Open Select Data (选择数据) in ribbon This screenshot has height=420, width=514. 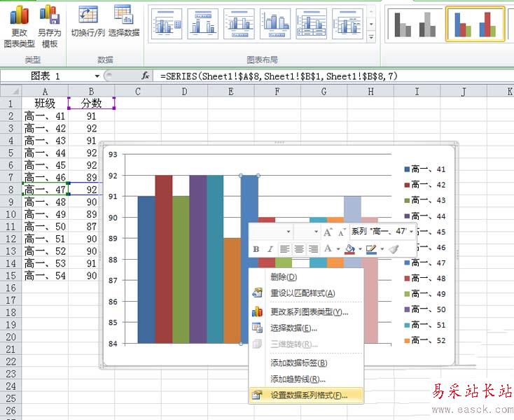(x=124, y=22)
